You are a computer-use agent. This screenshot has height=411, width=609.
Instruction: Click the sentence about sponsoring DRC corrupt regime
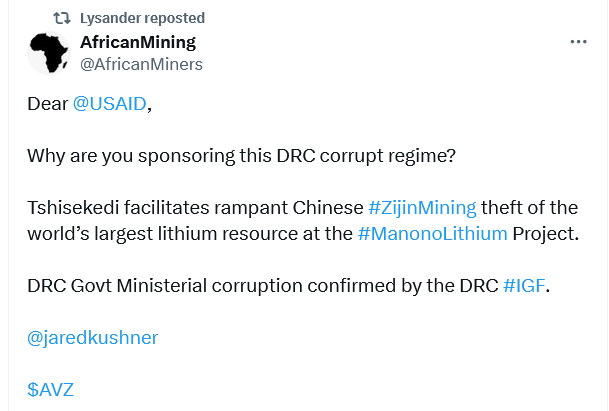[241, 156]
